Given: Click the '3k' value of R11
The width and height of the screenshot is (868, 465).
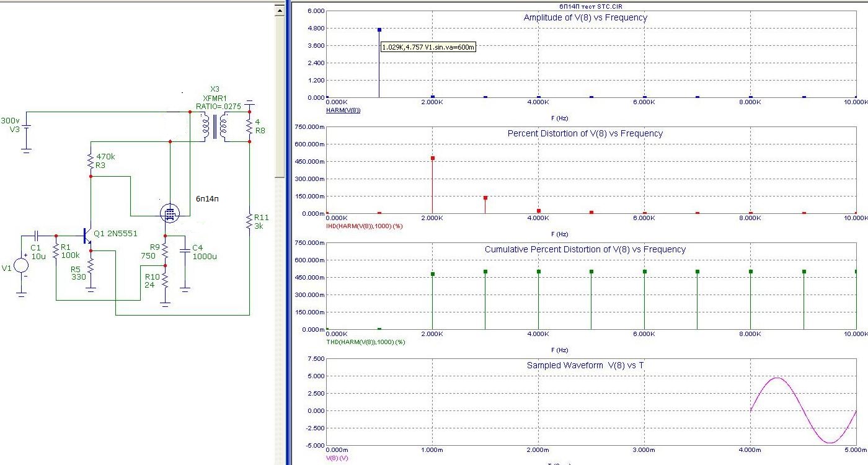Looking at the screenshot, I should [x=259, y=226].
